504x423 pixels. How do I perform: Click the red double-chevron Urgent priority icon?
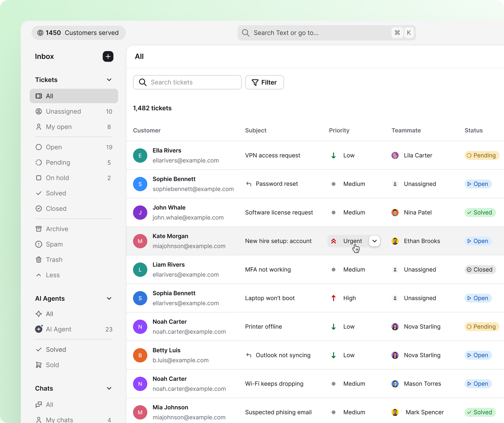333,241
